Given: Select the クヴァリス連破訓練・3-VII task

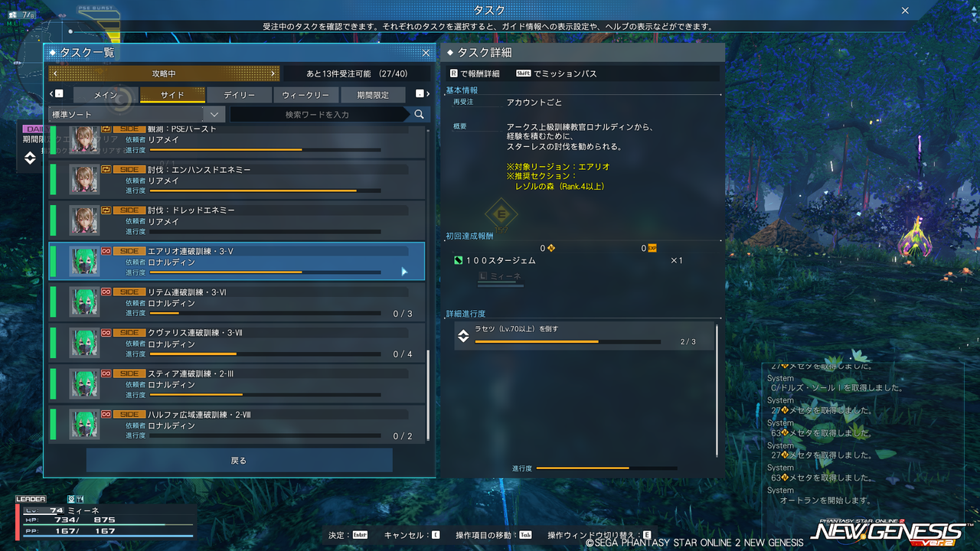Looking at the screenshot, I should pos(237,343).
